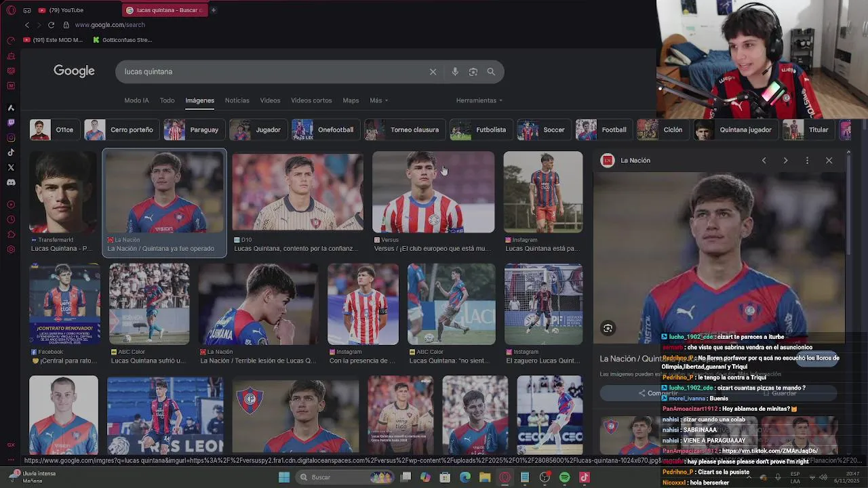The height and width of the screenshot is (488, 868).
Task: Open the Twitch icon in Opera sidebar
Action: (11, 123)
